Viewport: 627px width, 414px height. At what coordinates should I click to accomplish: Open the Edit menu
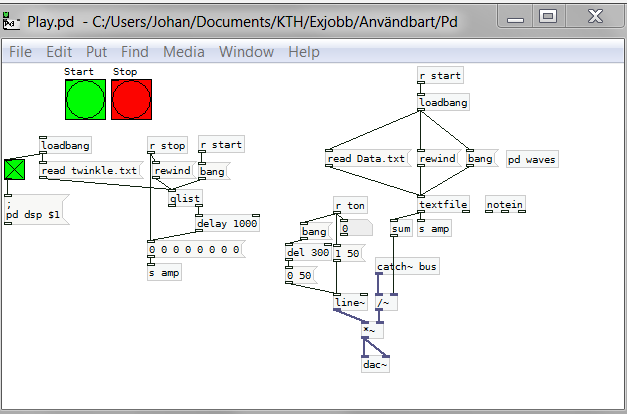pyautogui.click(x=59, y=52)
